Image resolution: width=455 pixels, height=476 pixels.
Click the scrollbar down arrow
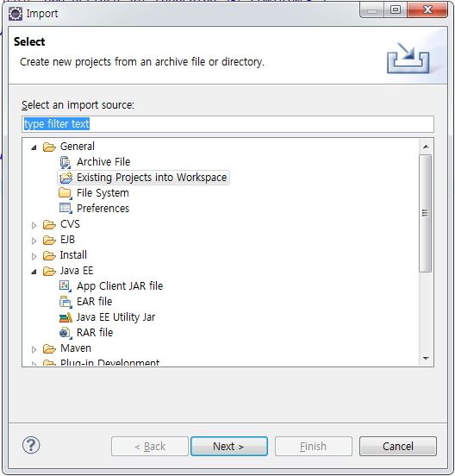click(426, 359)
